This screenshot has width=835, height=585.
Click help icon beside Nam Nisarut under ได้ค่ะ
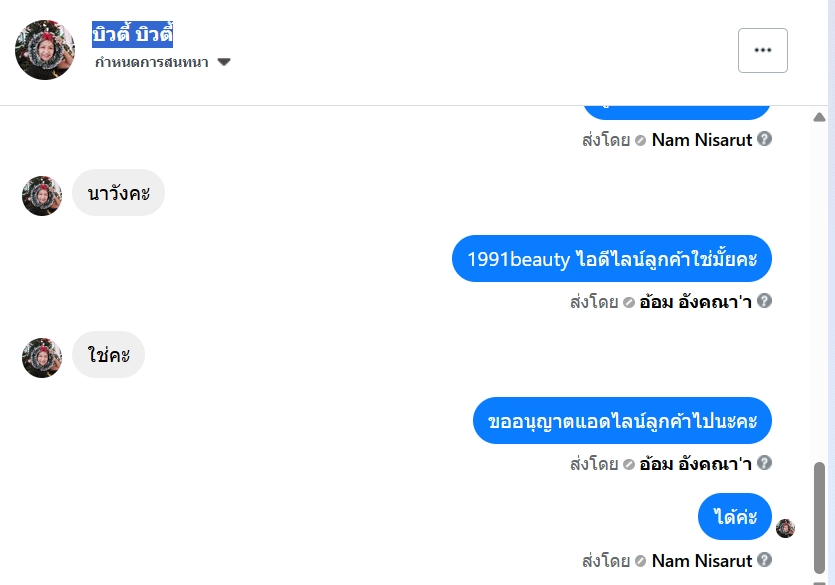(x=765, y=560)
